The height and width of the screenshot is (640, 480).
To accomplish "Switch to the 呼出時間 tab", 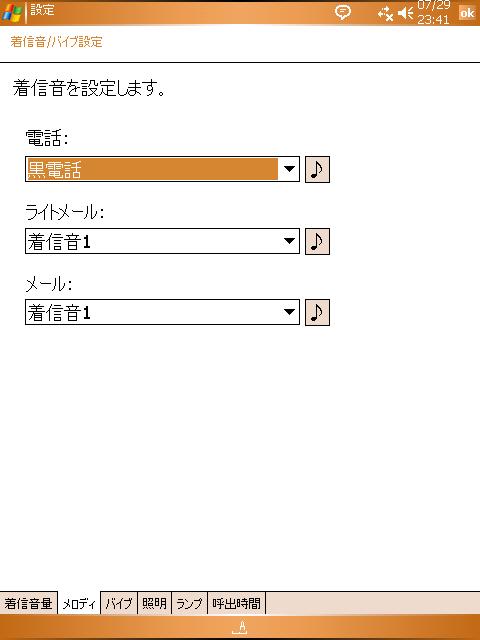I will click(237, 603).
